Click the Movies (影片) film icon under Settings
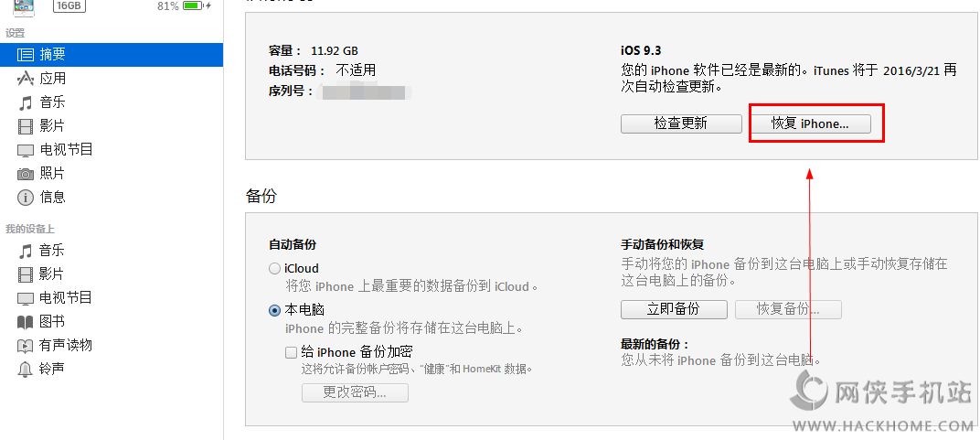This screenshot has height=440, width=980. click(x=25, y=126)
